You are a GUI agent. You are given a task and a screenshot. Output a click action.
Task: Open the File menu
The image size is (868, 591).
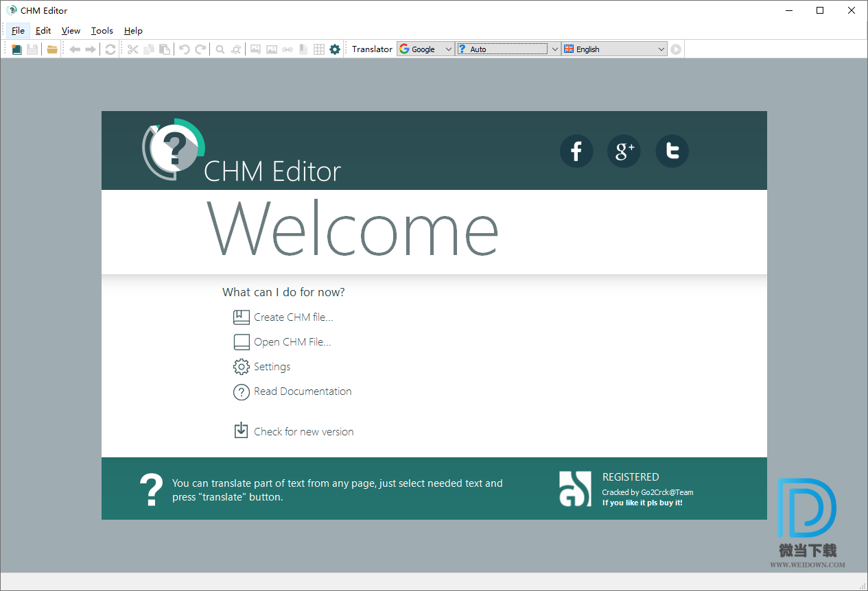18,31
